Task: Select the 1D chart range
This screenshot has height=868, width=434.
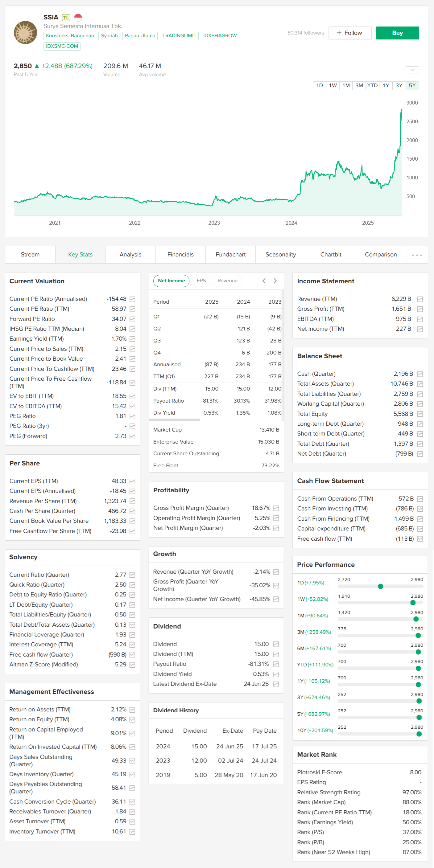Action: [320, 86]
